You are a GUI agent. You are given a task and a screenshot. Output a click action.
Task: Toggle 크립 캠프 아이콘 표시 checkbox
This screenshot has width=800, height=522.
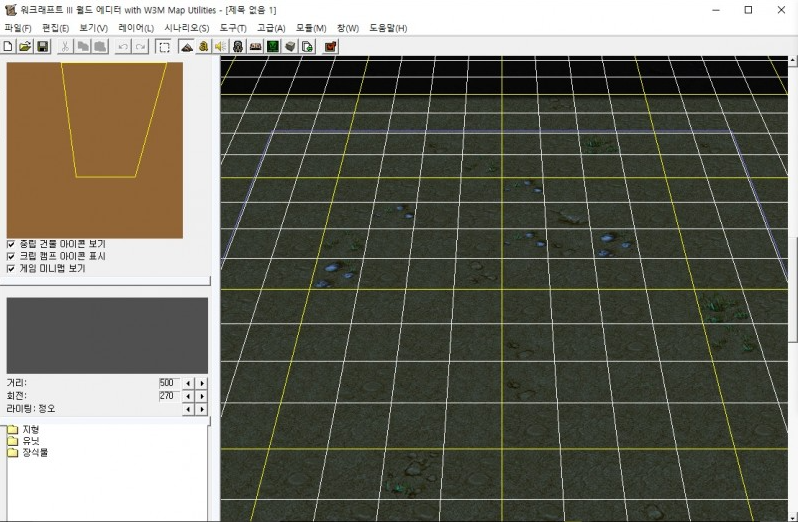click(x=11, y=256)
